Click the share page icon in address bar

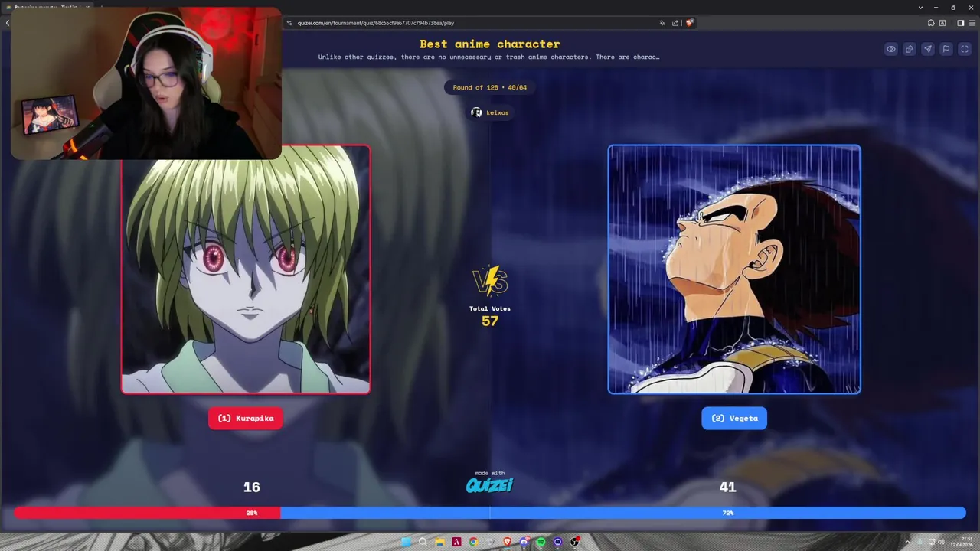pyautogui.click(x=675, y=23)
